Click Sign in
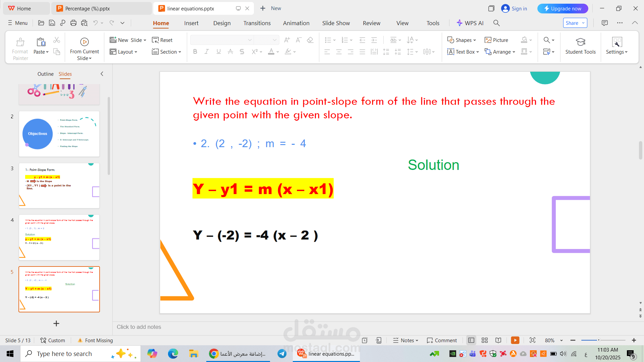 coord(514,8)
